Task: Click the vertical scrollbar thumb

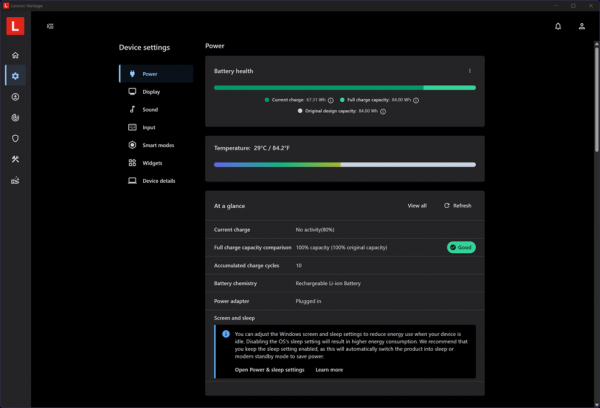Action: (597, 98)
